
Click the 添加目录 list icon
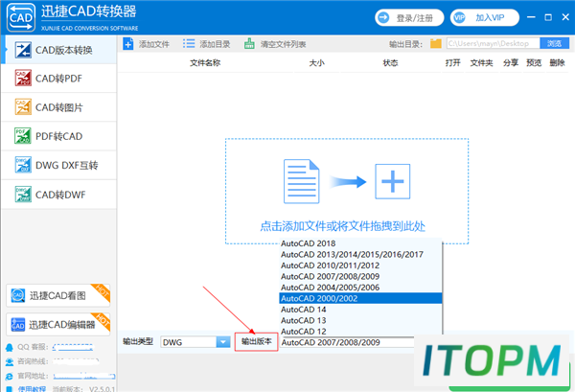pos(189,44)
